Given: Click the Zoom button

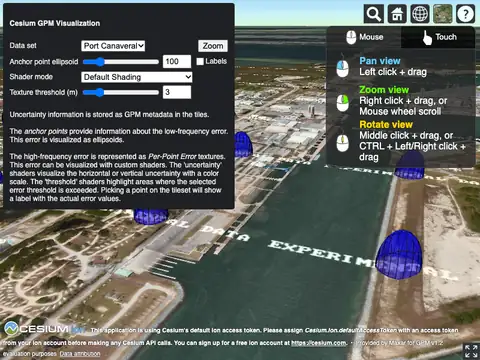Looking at the screenshot, I should point(213,46).
